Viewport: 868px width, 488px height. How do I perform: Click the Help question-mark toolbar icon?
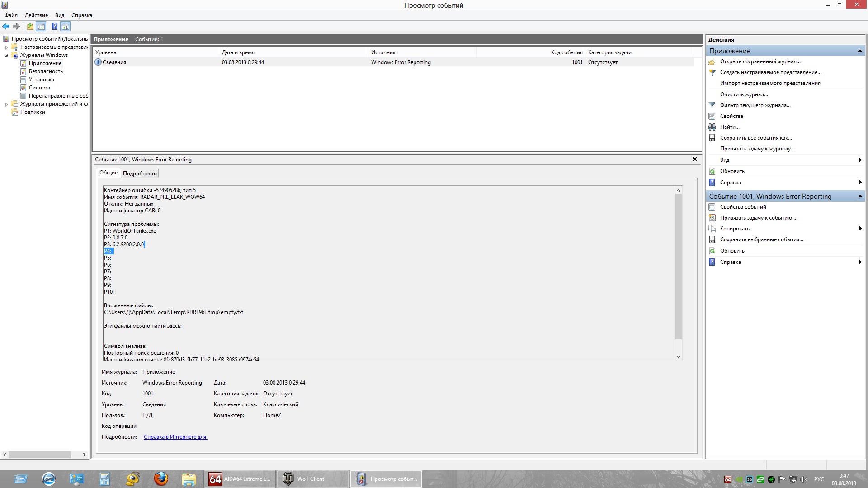[54, 27]
